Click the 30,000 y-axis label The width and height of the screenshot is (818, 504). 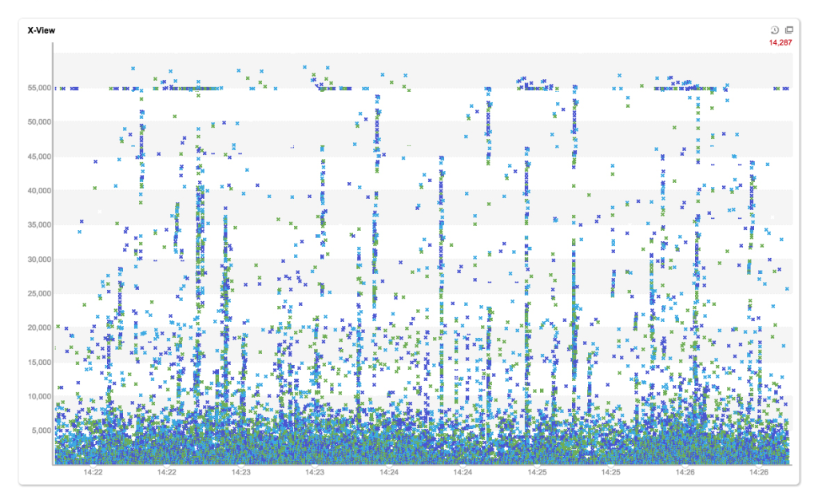(35, 260)
